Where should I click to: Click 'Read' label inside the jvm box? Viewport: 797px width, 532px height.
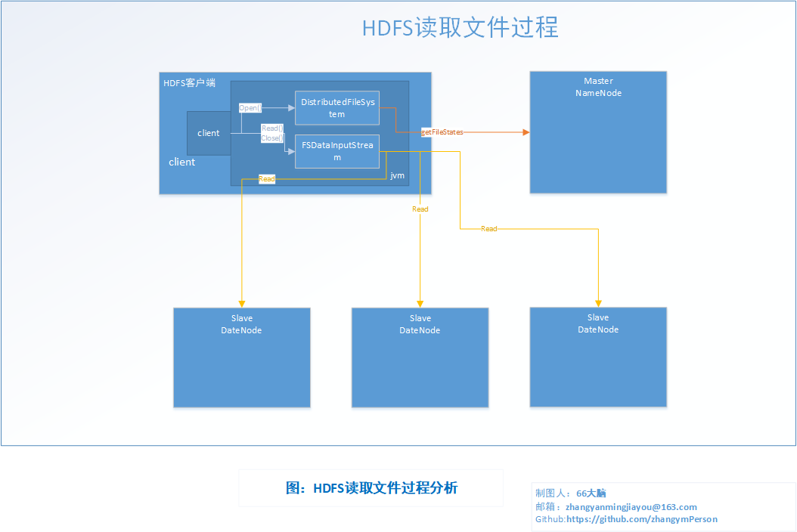pos(267,179)
